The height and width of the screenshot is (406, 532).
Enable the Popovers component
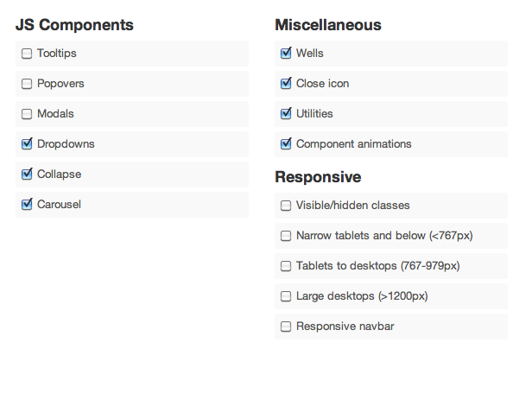(x=27, y=84)
